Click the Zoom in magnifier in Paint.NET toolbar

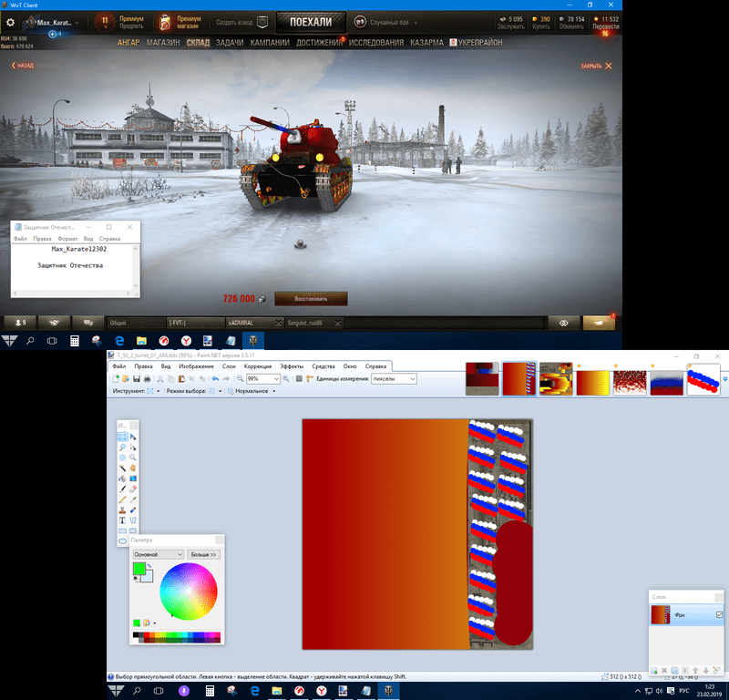[x=286, y=379]
